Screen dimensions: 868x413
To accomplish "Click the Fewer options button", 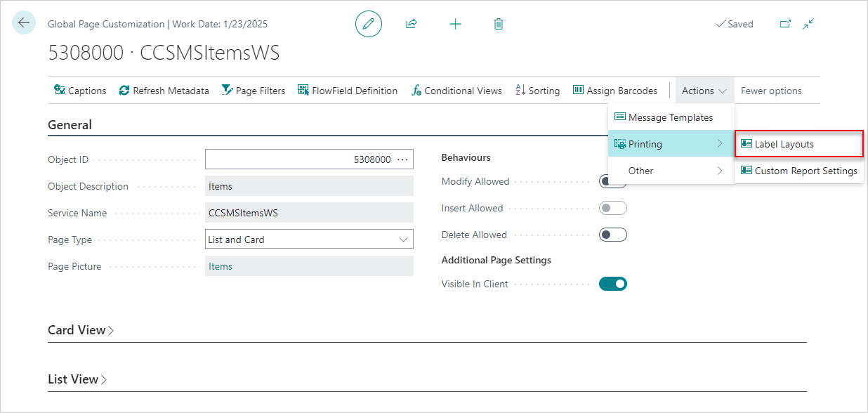I will click(770, 90).
